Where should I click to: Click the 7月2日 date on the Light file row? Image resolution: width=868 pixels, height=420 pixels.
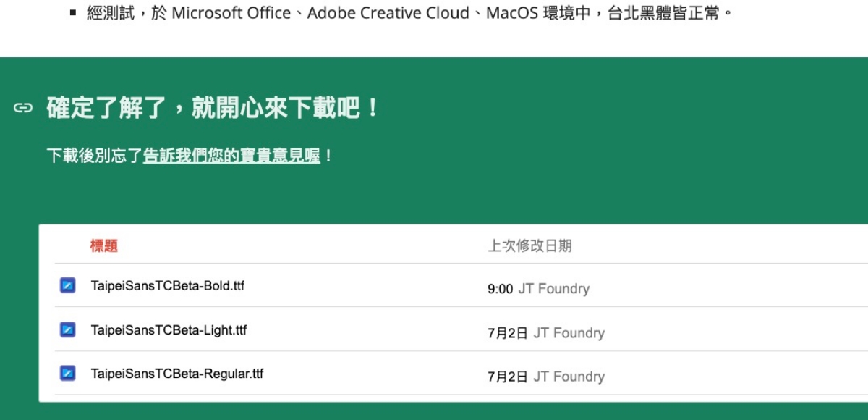point(507,333)
